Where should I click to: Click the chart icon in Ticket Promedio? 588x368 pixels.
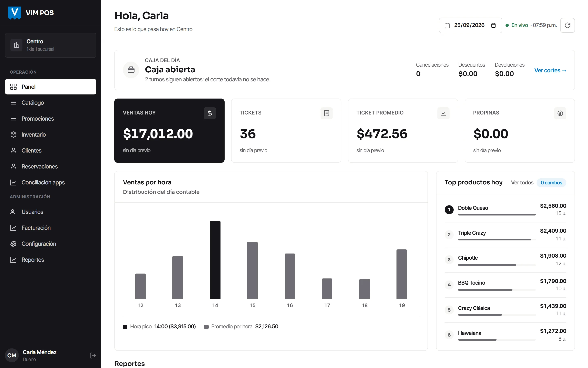[x=443, y=113]
